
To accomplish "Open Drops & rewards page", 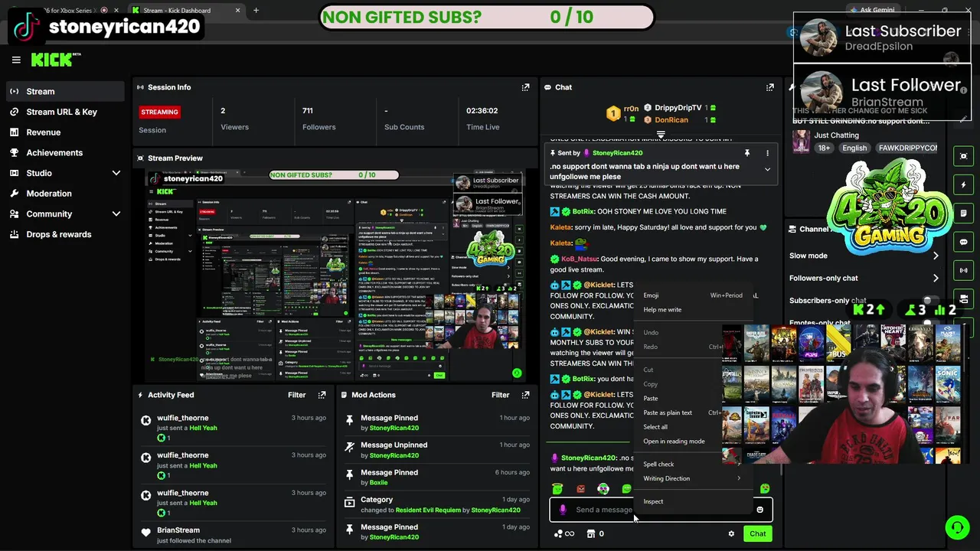I will coord(65,234).
